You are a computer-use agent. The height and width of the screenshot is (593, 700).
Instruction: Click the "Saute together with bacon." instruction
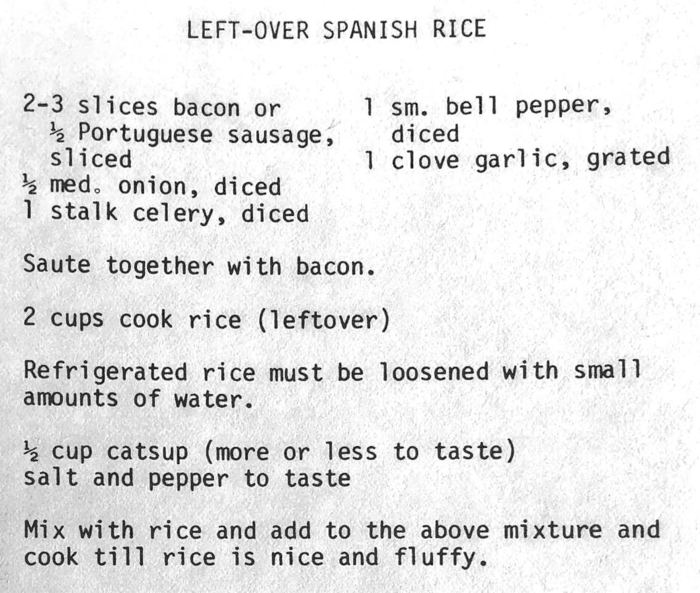(199, 266)
